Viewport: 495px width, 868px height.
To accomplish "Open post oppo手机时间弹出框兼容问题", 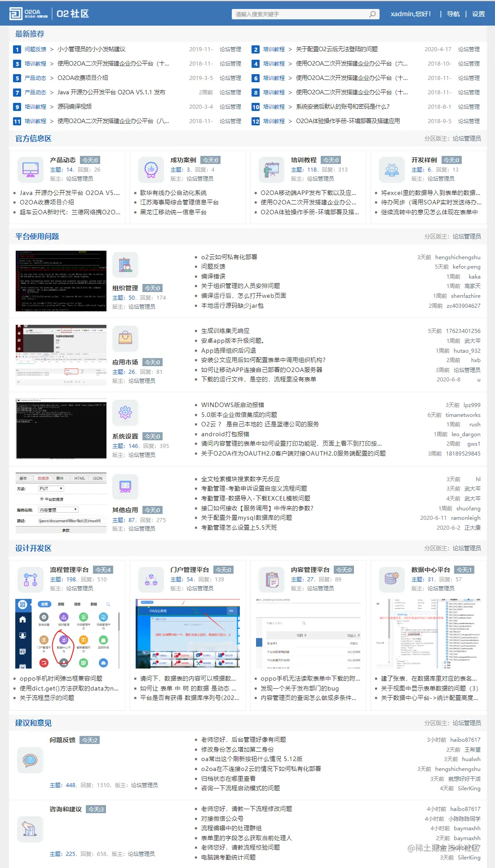I will 61,678.
